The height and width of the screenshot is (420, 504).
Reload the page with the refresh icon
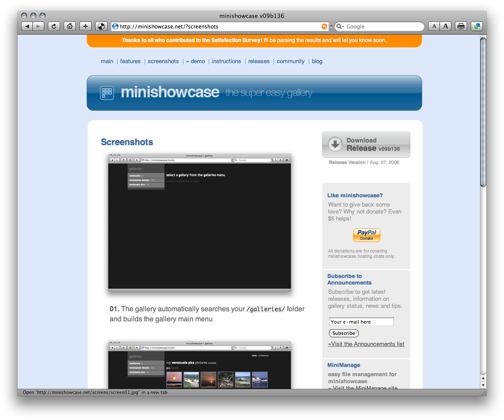tap(54, 26)
